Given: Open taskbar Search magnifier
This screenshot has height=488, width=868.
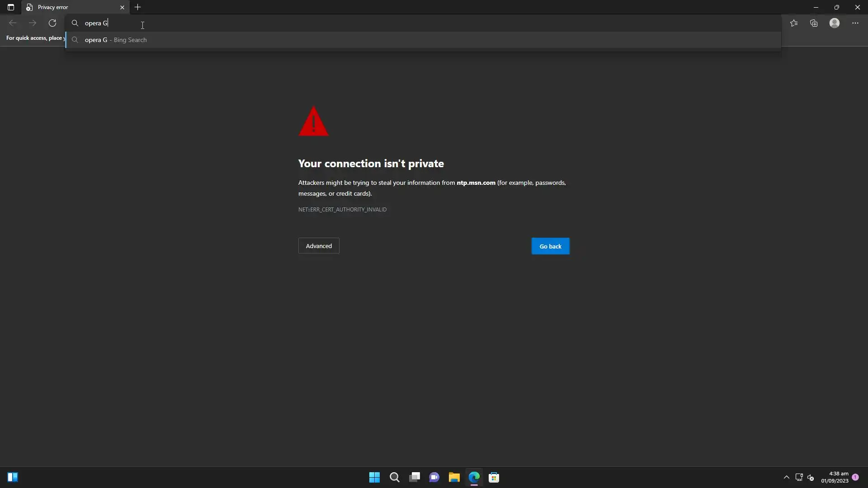Looking at the screenshot, I should point(394,477).
